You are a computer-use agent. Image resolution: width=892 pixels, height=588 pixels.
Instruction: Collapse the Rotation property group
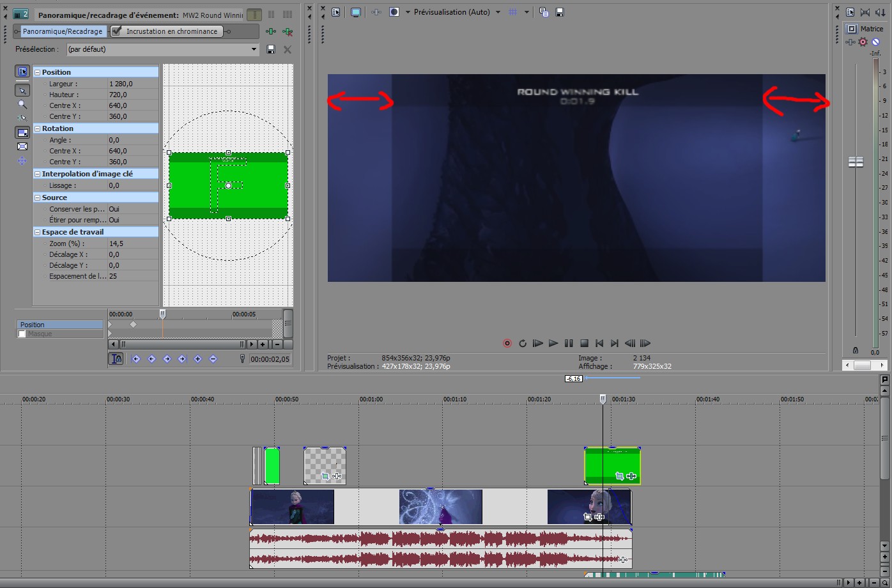pos(37,128)
